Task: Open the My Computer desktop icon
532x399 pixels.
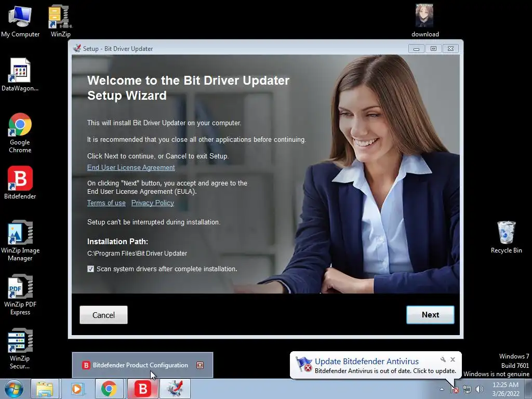Action: tap(20, 21)
